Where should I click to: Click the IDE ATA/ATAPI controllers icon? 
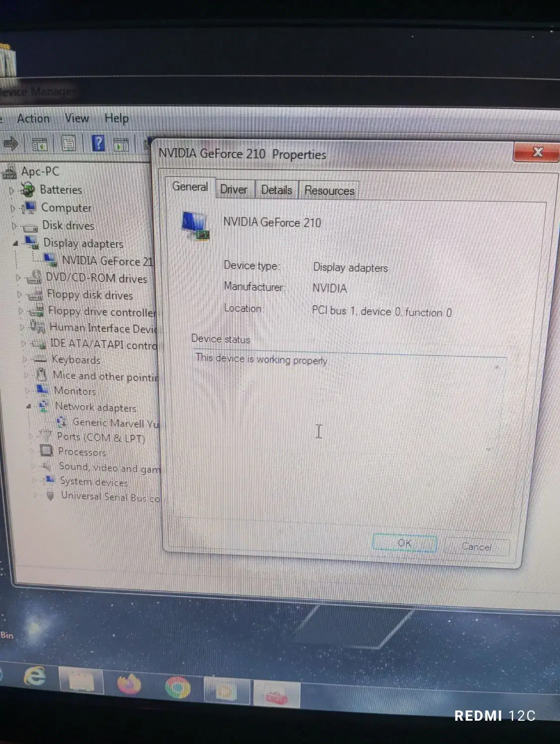(39, 343)
